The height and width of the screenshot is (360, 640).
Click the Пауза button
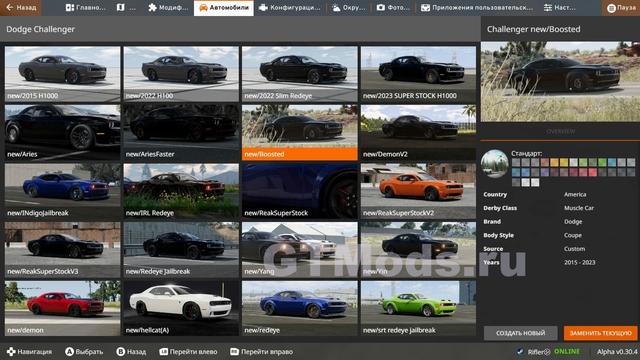coord(620,8)
